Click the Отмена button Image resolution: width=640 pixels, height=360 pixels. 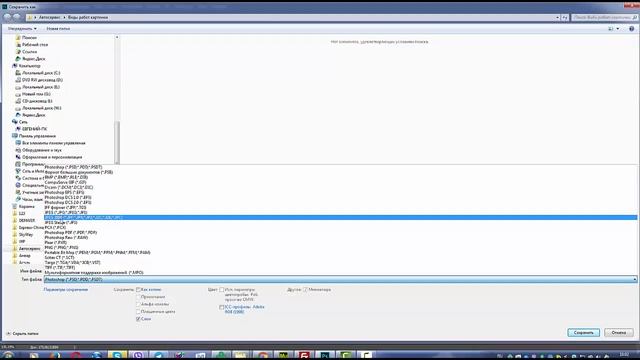click(x=619, y=333)
